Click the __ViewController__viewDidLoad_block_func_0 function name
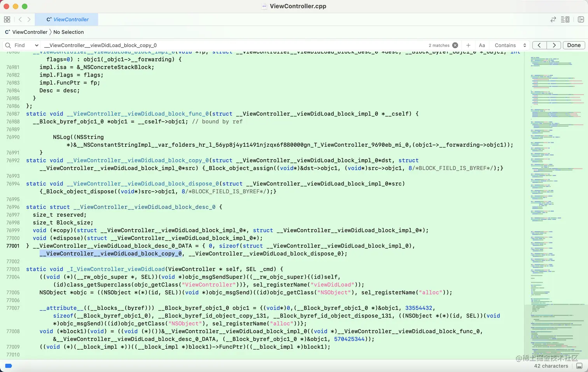The width and height of the screenshot is (588, 372). [138, 114]
